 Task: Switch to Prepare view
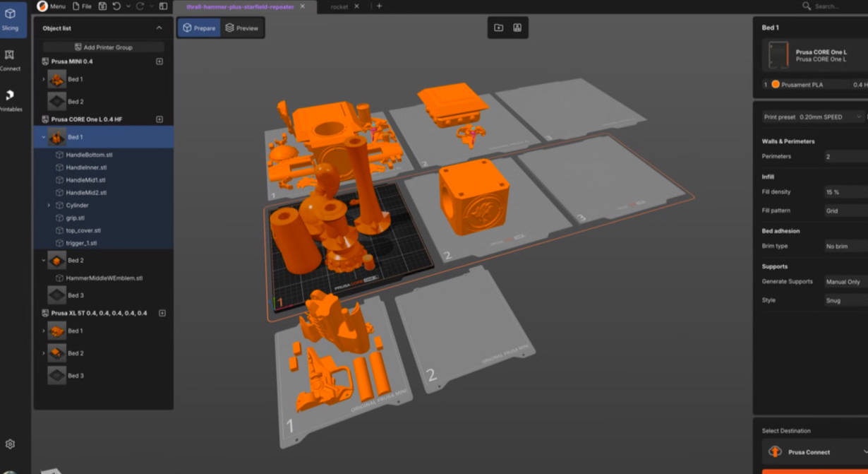(x=200, y=28)
